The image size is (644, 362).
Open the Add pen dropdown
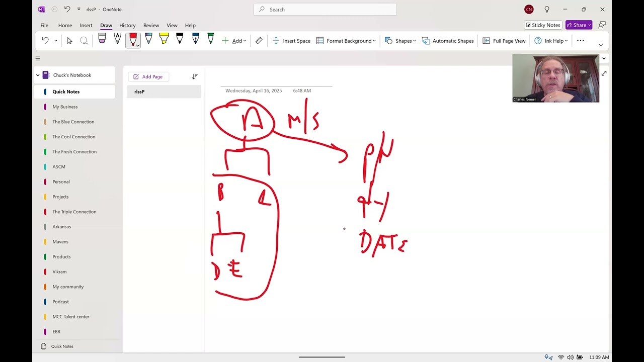(x=234, y=41)
